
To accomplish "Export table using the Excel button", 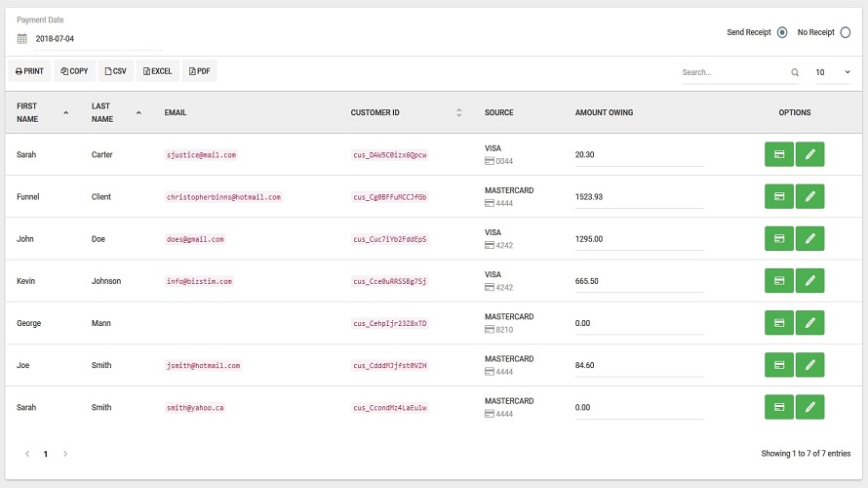I will tap(157, 71).
